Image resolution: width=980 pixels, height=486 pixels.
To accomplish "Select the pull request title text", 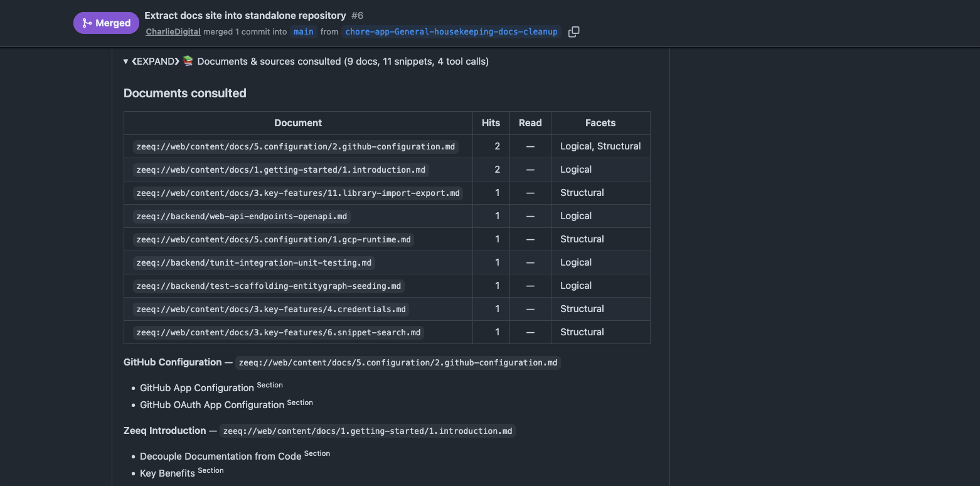I will [x=245, y=16].
